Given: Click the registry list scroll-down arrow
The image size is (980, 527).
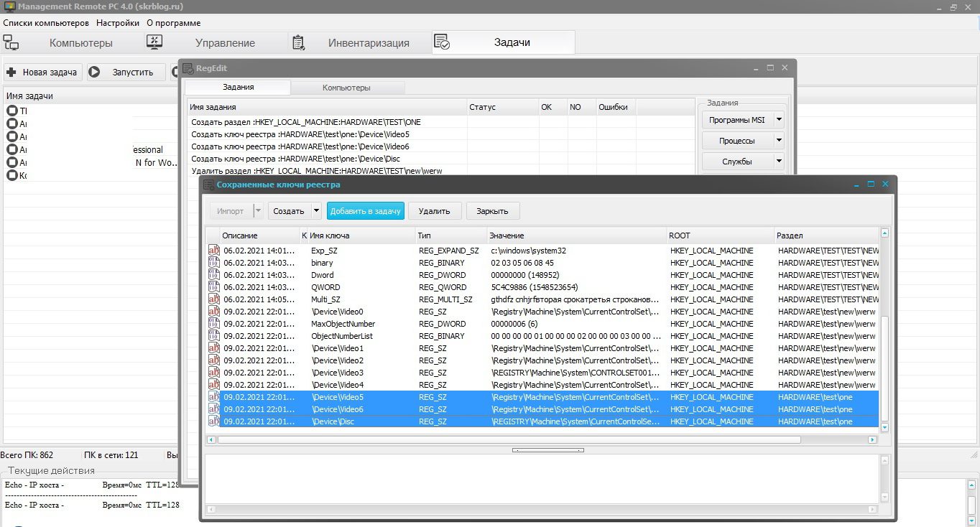Looking at the screenshot, I should click(884, 427).
